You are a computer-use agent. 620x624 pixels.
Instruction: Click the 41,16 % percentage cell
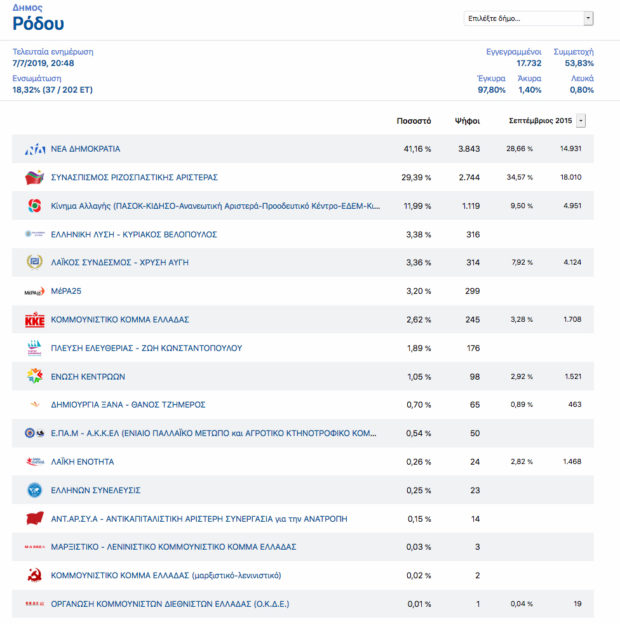[417, 149]
